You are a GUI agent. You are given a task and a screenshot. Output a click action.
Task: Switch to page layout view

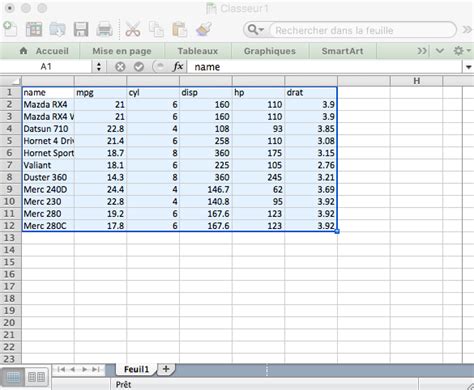[x=37, y=377]
